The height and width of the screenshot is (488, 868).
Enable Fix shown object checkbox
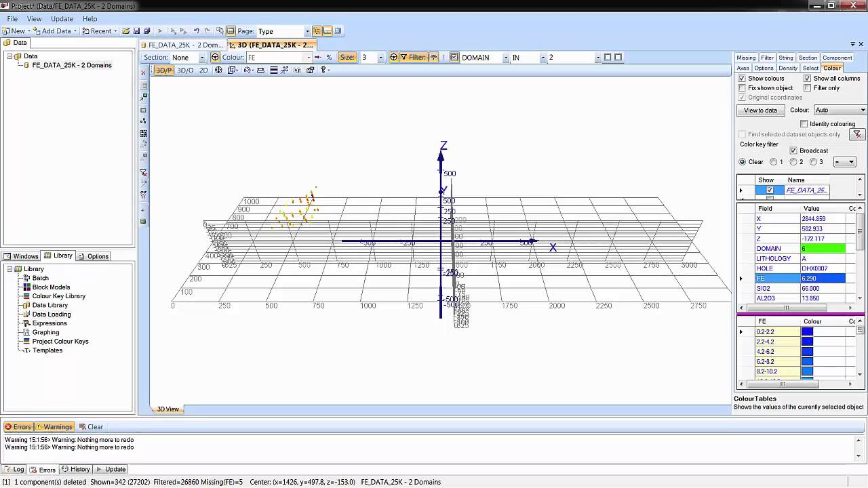pos(742,88)
